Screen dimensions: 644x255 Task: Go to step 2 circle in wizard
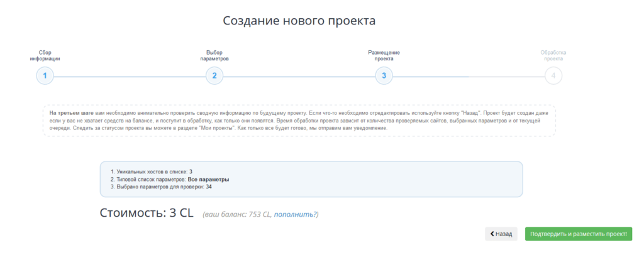coord(214,76)
